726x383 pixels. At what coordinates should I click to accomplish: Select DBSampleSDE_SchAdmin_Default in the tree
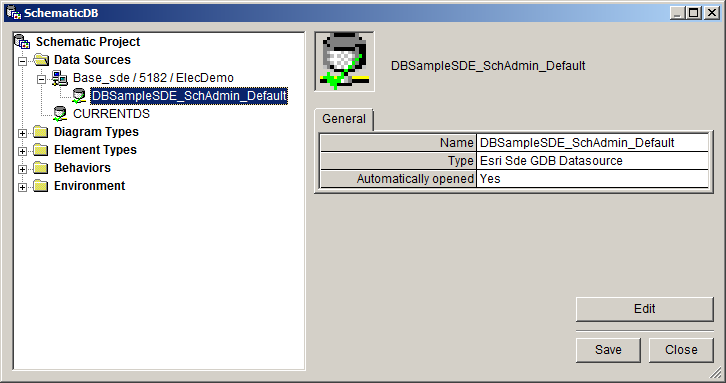click(x=189, y=96)
